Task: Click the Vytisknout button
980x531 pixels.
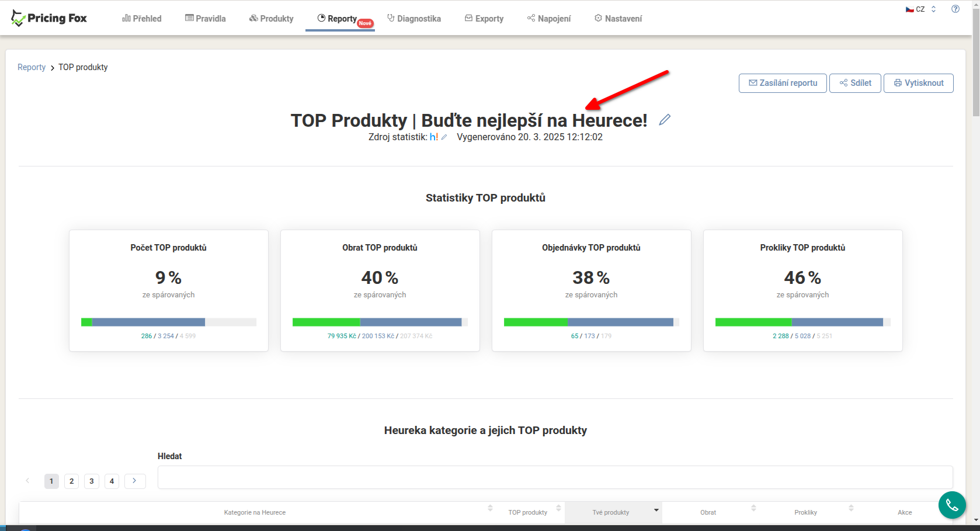Action: tap(919, 83)
